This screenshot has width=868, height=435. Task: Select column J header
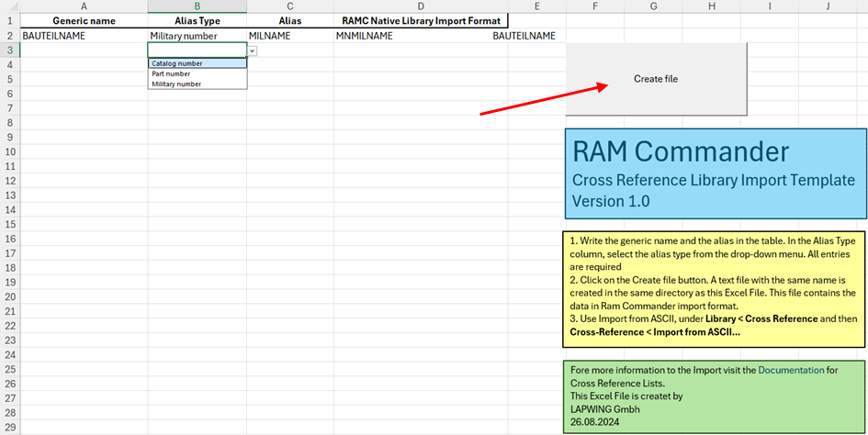click(x=828, y=6)
